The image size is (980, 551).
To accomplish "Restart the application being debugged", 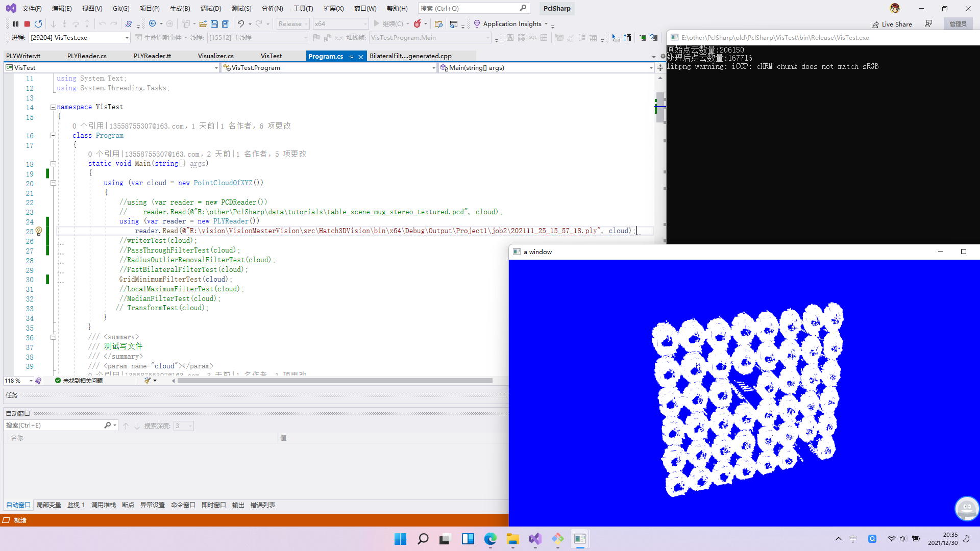I will [38, 23].
